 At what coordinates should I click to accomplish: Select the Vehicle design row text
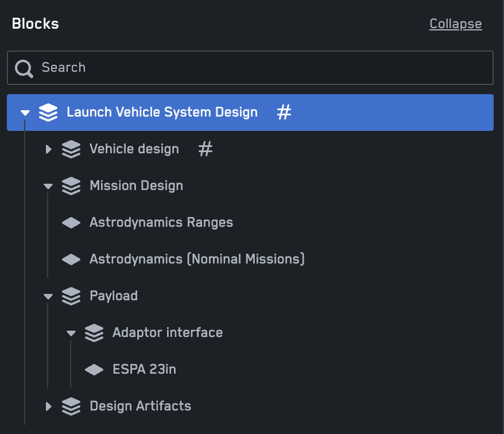tap(134, 149)
